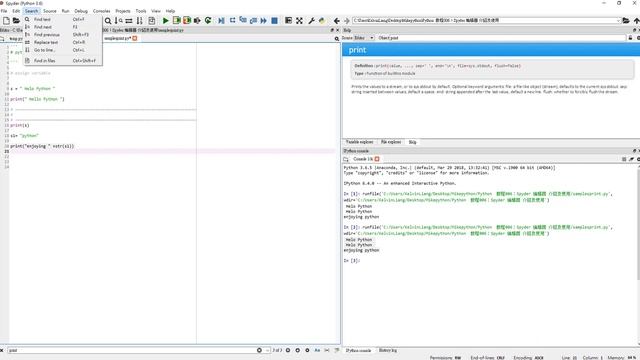This screenshot has height=360, width=640.
Task: Click the console prompt In [3]
Action: point(352,260)
